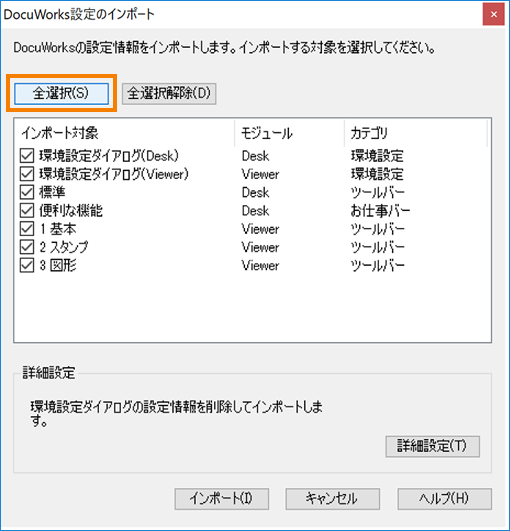Screen dimensions: 510x531
Task: Close the DocuWorks import dialog
Action: click(x=493, y=14)
